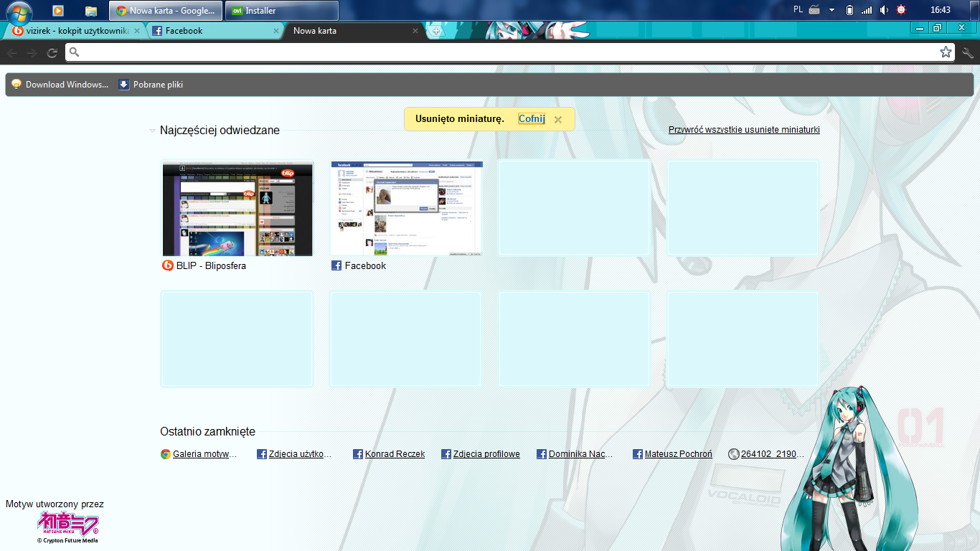Reopen Galeria motyw... closed tab
Screen dimensions: 980x551
click(199, 454)
